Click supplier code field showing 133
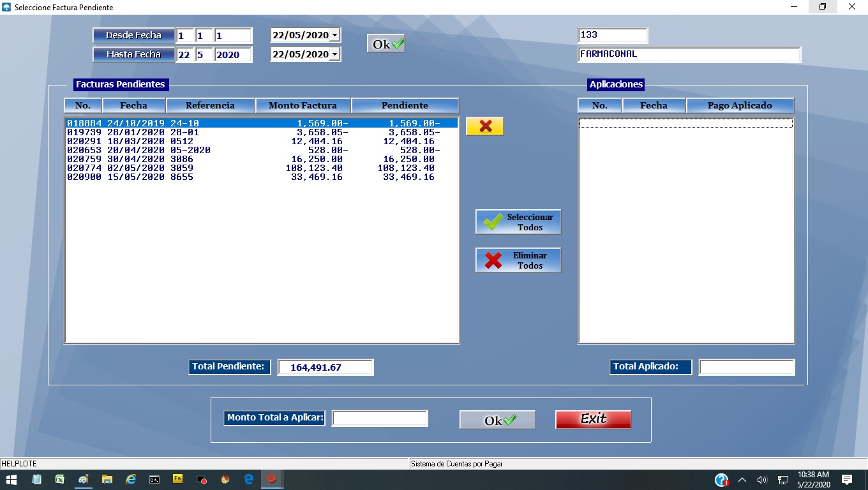Viewport: 868px width, 490px height. (612, 35)
